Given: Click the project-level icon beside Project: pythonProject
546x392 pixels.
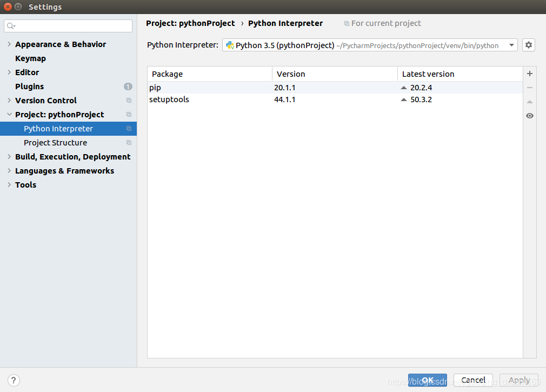Looking at the screenshot, I should pos(129,115).
